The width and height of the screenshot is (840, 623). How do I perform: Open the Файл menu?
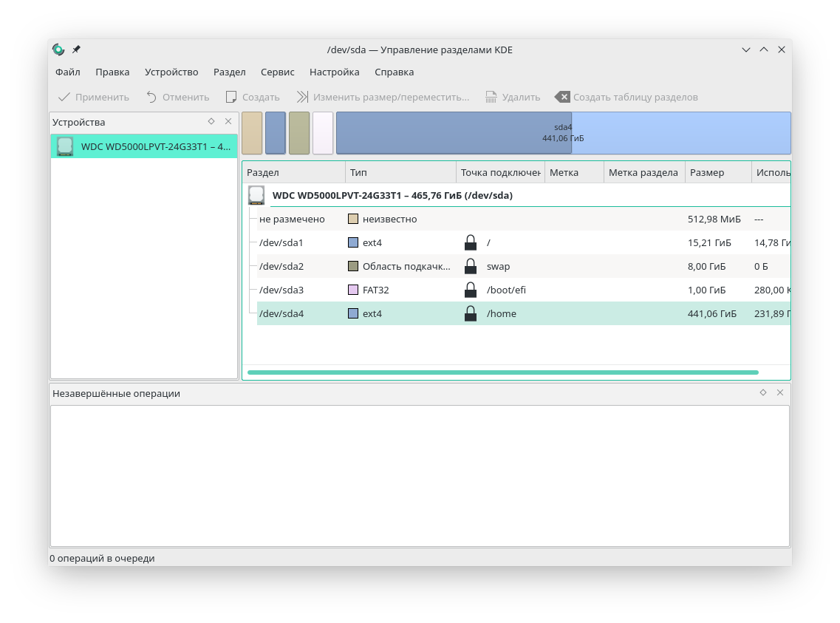(x=68, y=72)
